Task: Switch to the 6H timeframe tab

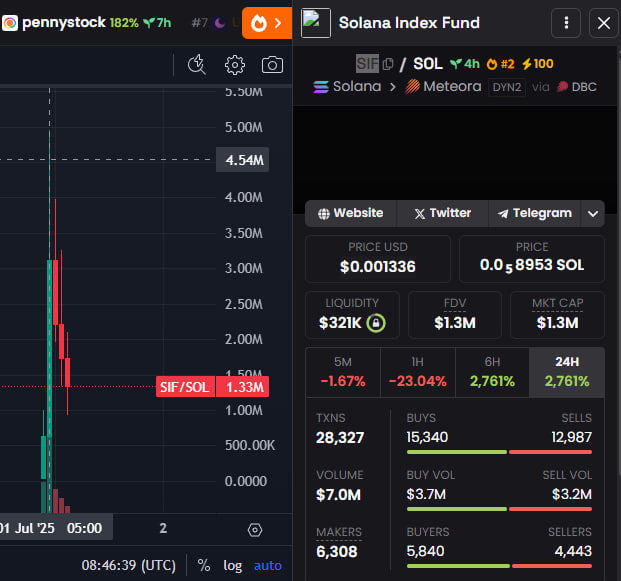Action: point(492,373)
